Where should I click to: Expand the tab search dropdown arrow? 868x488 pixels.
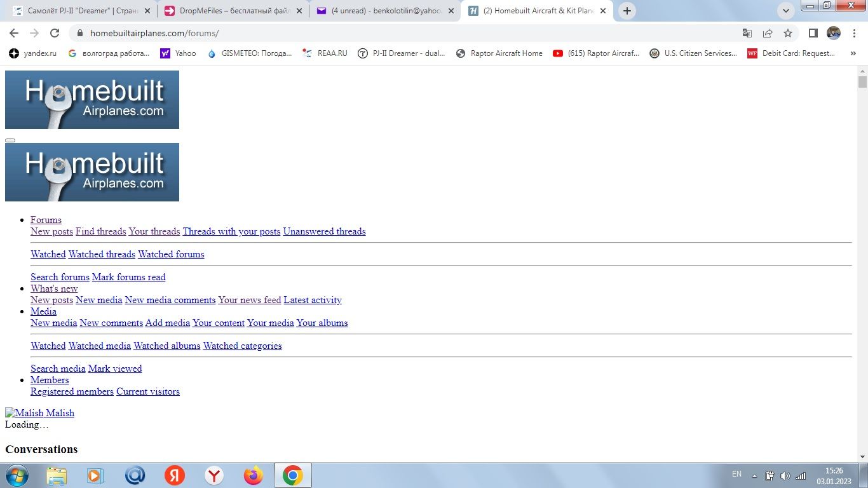(786, 11)
